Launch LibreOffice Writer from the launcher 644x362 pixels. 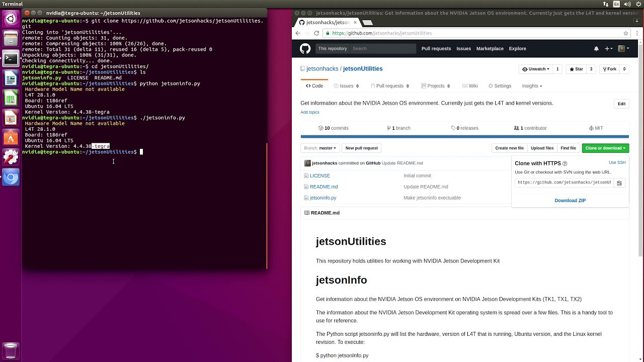pos(11,78)
